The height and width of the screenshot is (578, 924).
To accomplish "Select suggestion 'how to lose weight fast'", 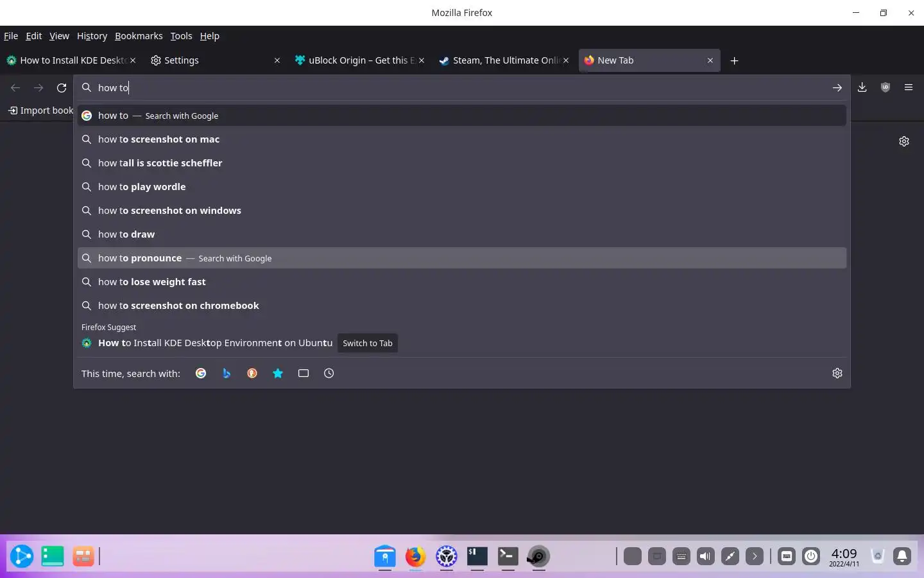I will point(462,282).
